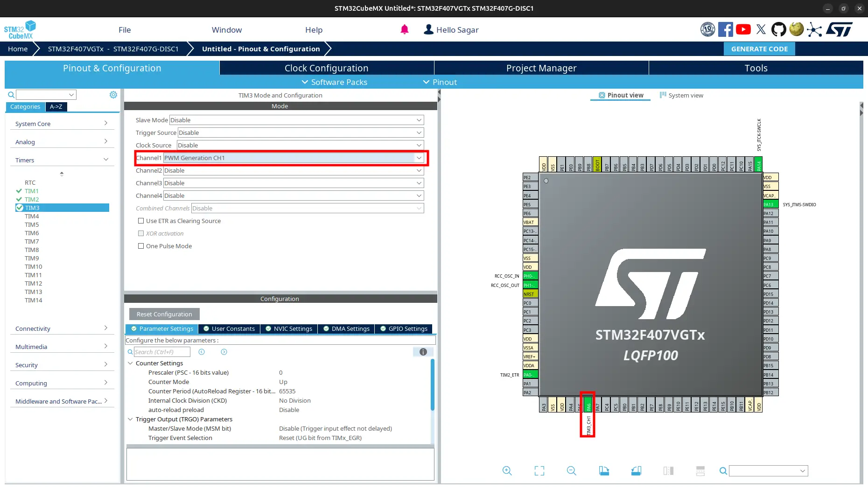868x489 pixels.
Task: Open the User Constants tab
Action: [229, 328]
